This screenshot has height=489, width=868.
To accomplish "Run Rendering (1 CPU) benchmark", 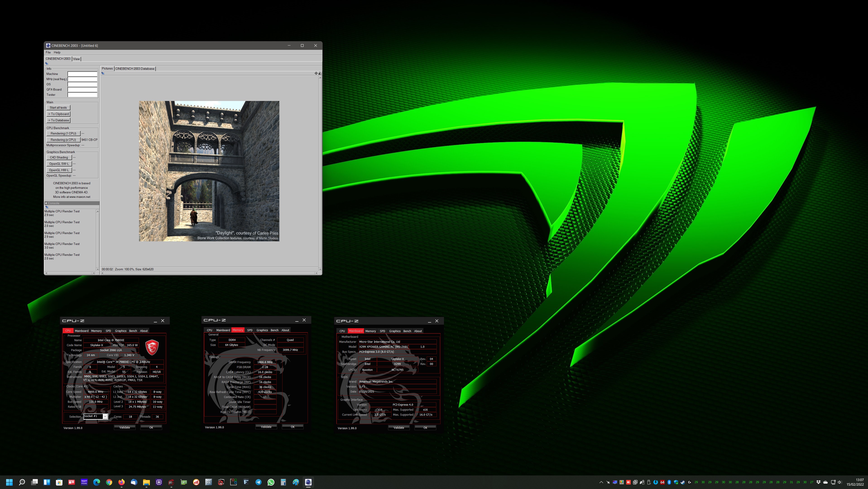I will [63, 133].
